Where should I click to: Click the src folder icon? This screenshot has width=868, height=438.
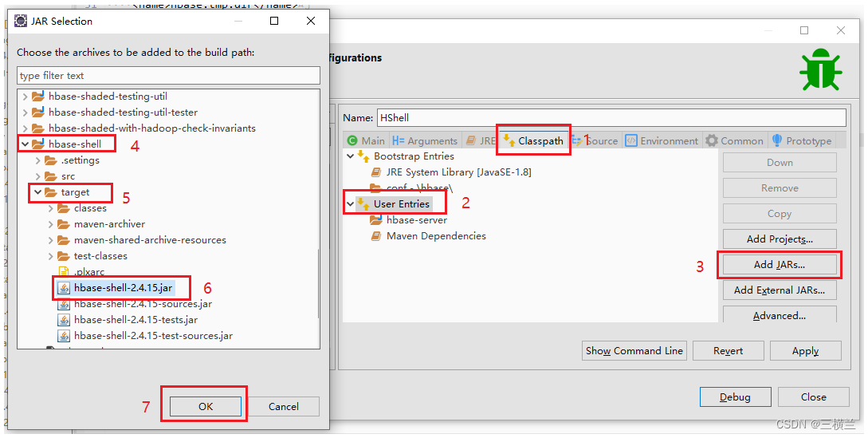point(51,176)
